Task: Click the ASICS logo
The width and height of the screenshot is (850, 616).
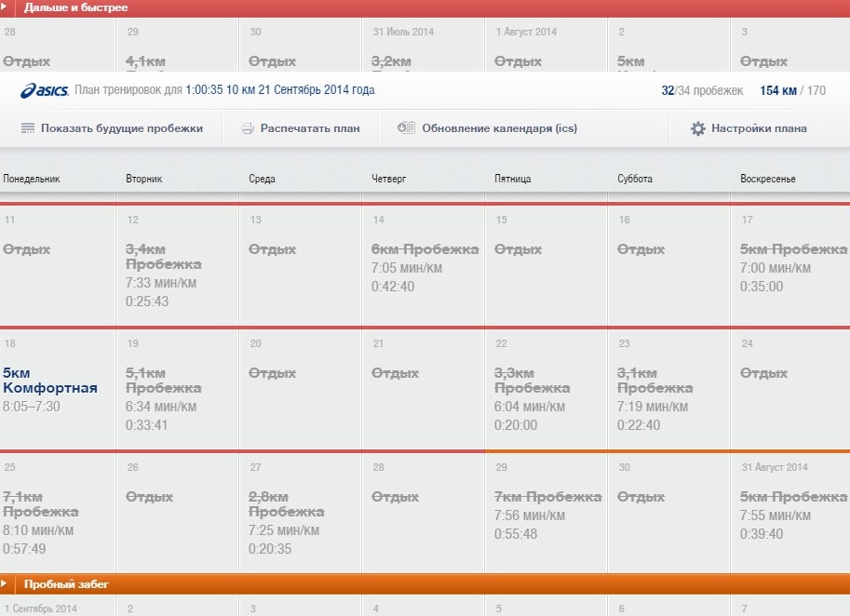Action: point(43,90)
